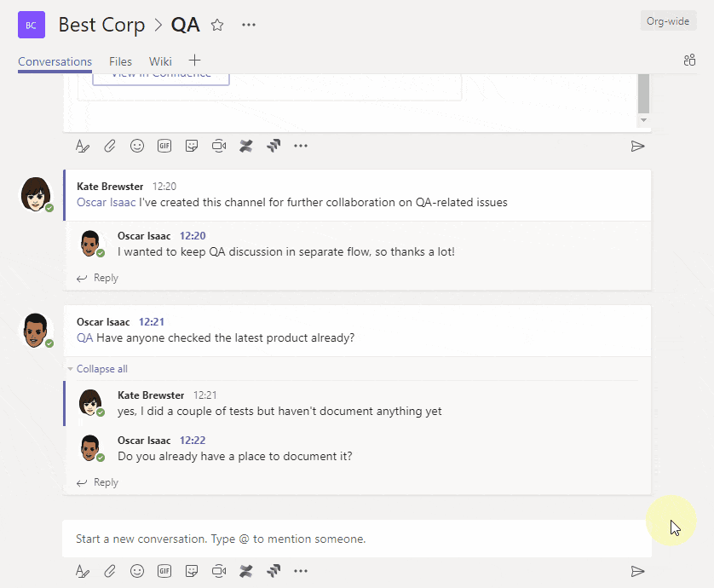Go to Best Corp team in breadcrumb
The height and width of the screenshot is (588, 714).
coord(101,25)
